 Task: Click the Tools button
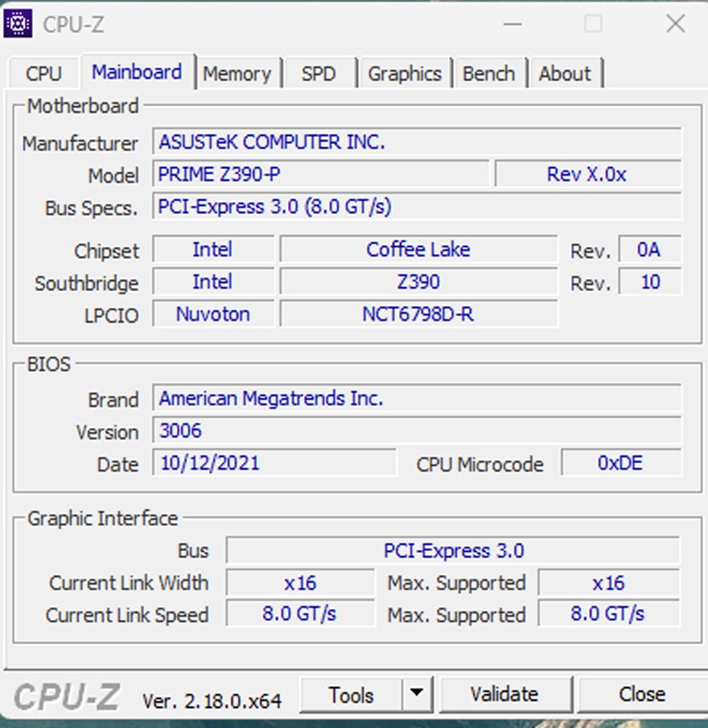352,695
